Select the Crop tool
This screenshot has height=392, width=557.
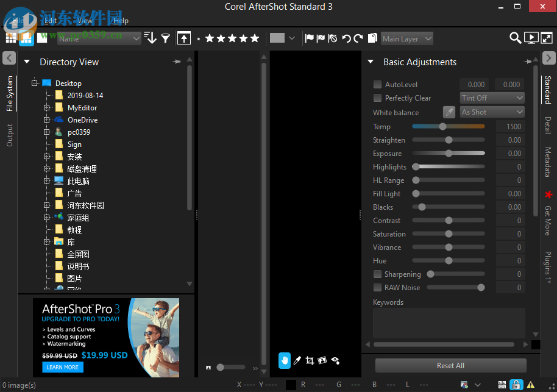point(310,360)
